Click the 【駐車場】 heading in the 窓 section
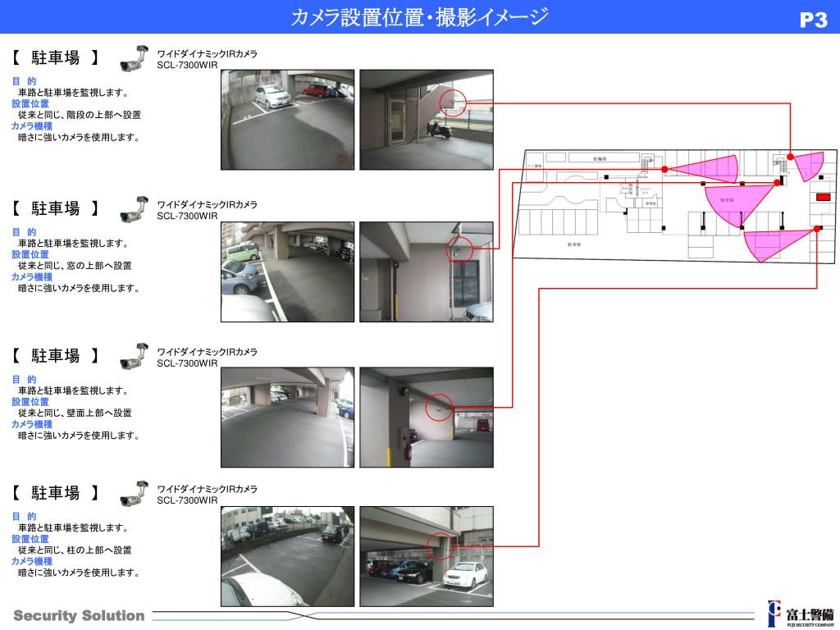The image size is (840, 630). [x=55, y=208]
